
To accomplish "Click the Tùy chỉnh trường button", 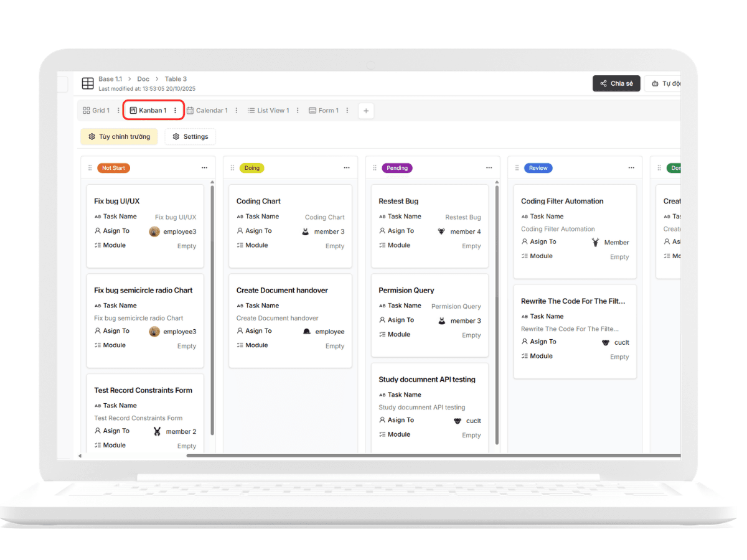I will [x=119, y=137].
